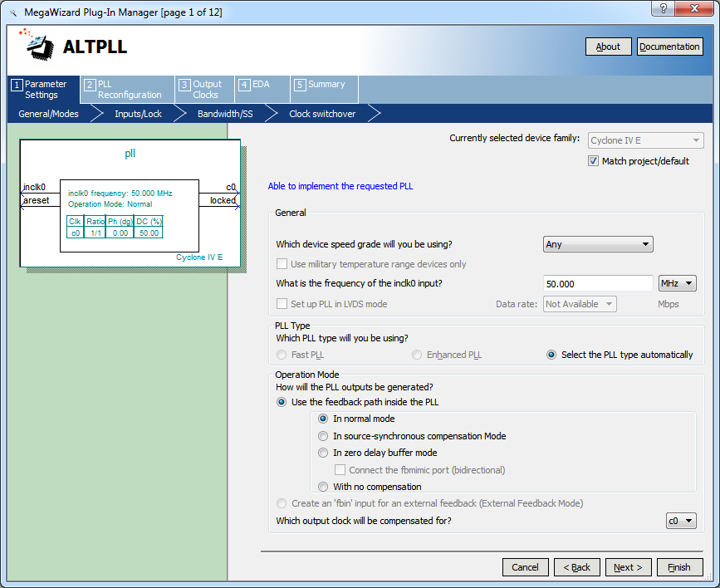Click the '1/1' ratio table cell
The image size is (720, 588).
[x=96, y=233]
